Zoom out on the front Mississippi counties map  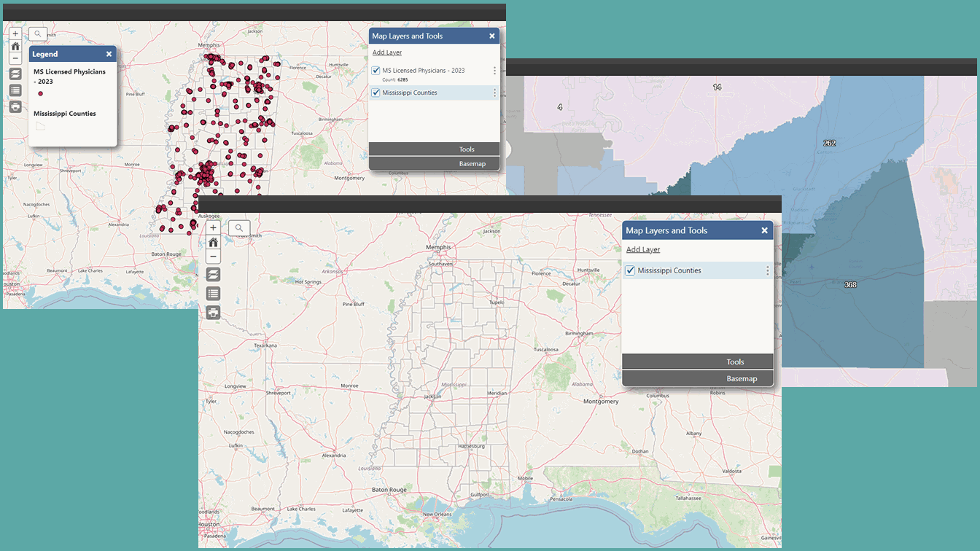point(213,257)
